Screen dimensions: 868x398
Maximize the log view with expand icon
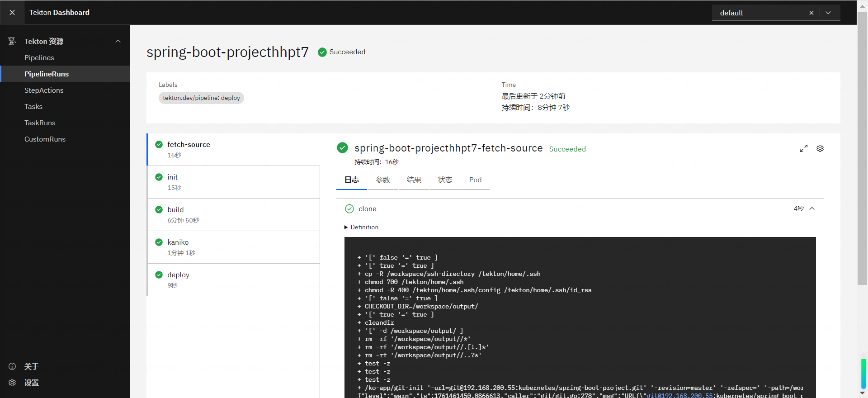(x=803, y=149)
